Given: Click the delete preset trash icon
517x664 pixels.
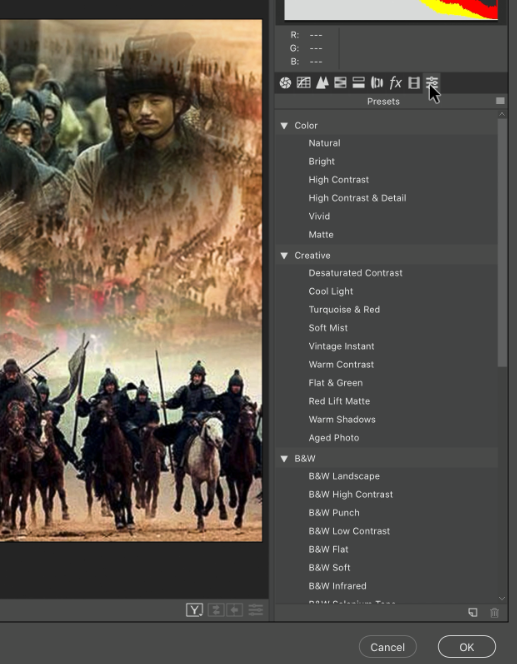Looking at the screenshot, I should pyautogui.click(x=495, y=612).
